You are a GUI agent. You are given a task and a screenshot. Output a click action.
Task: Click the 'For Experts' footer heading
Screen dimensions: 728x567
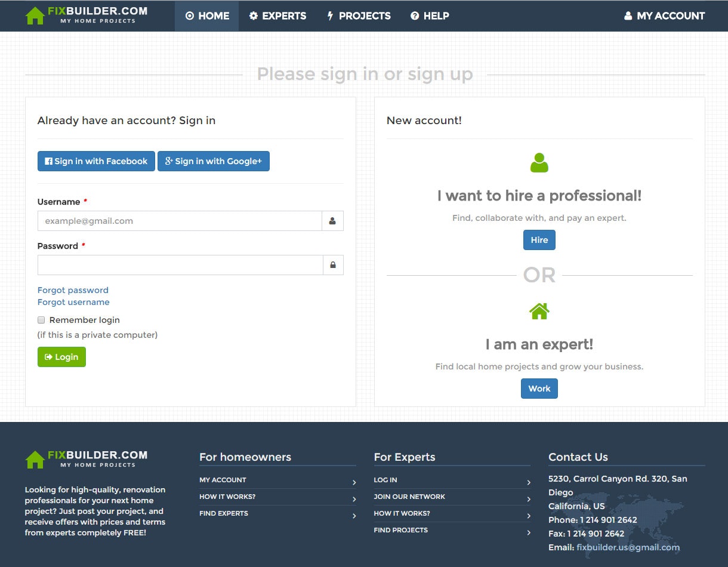pyautogui.click(x=405, y=457)
